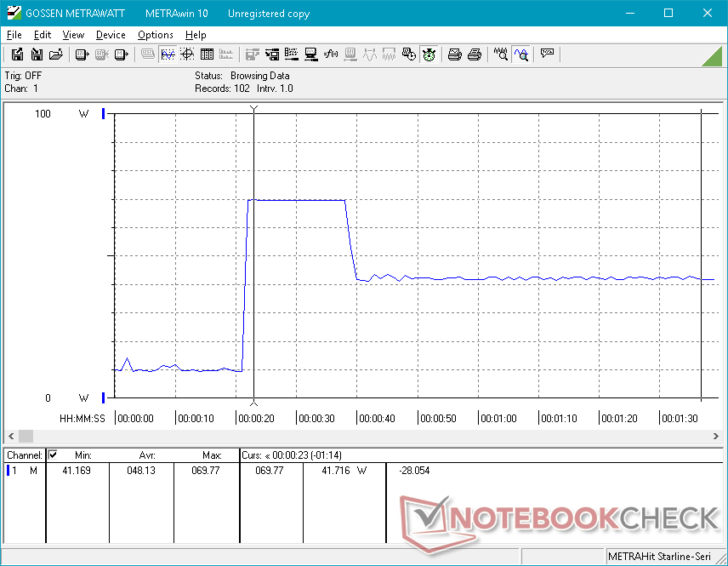This screenshot has height=566, width=728.
Task: Select the channel 1 M row
Action: click(24, 471)
